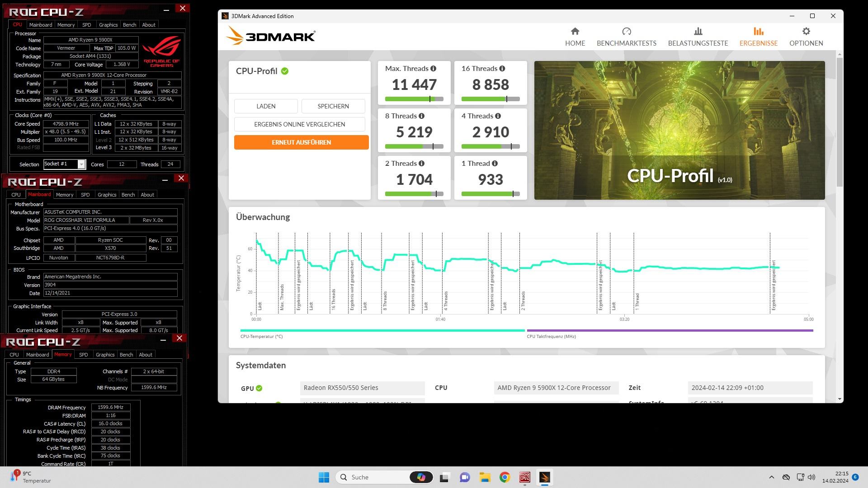The width and height of the screenshot is (868, 488).
Task: Launch Copilot from taskbar search box
Action: click(x=421, y=477)
